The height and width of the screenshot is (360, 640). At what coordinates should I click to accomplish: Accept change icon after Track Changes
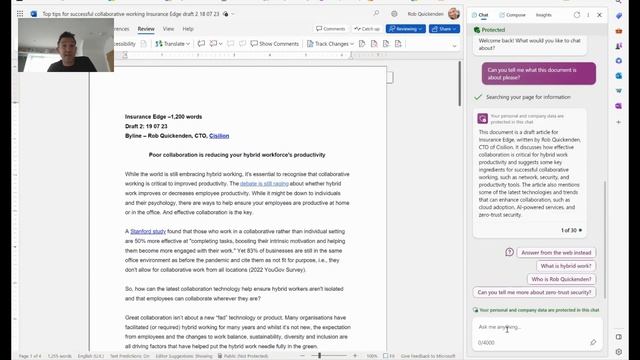point(362,44)
